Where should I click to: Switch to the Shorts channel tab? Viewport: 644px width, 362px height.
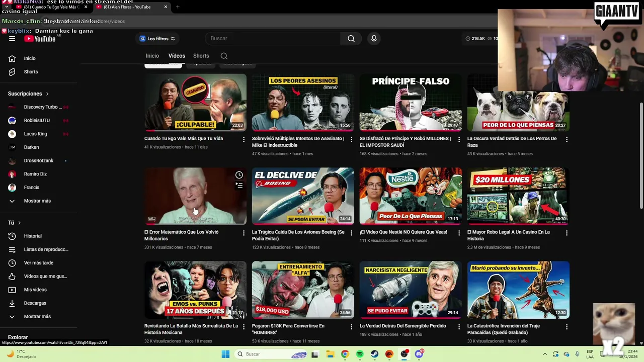(201, 56)
